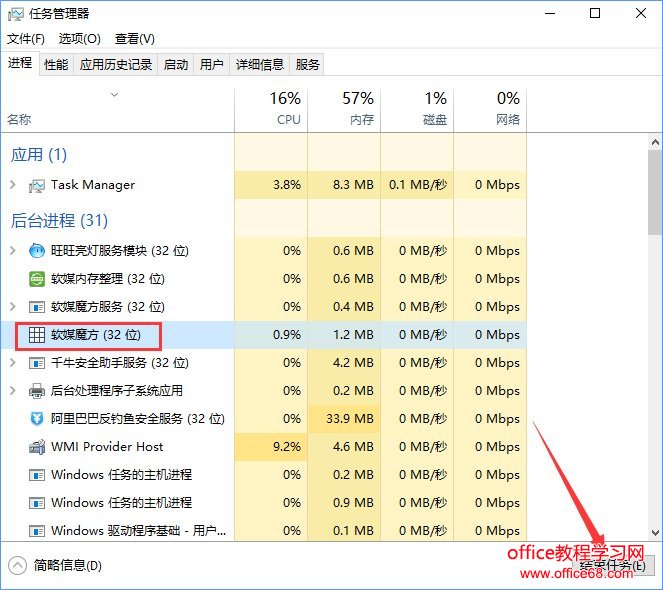Viewport: 663px width, 590px height.
Task: Expand the Task Manager app row
Action: click(13, 185)
